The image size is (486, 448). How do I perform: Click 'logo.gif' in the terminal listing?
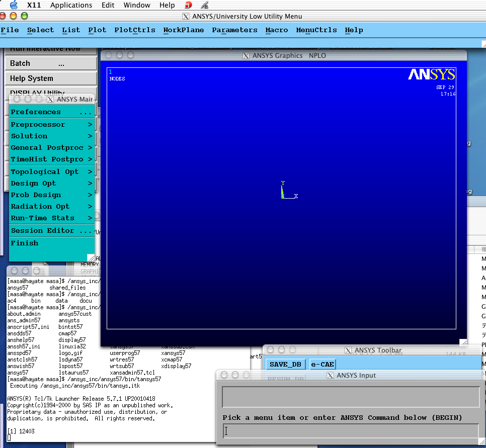[x=70, y=353]
